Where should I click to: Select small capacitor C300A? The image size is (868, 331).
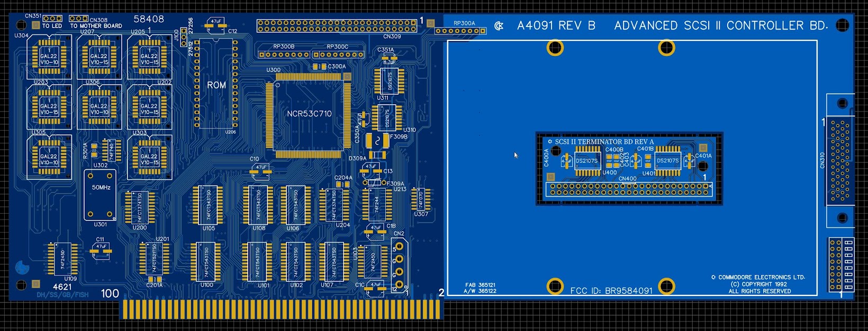pyautogui.click(x=319, y=67)
